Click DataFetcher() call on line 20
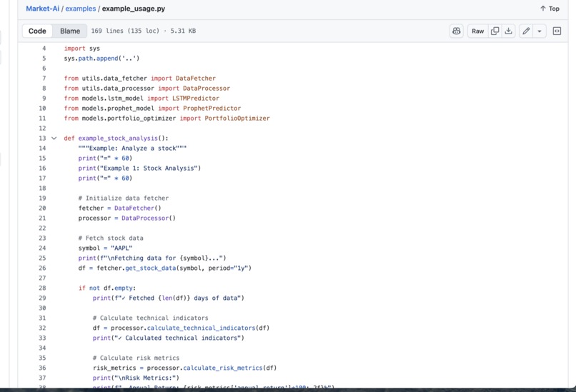Viewport: 576px width, 392px height. coord(138,208)
